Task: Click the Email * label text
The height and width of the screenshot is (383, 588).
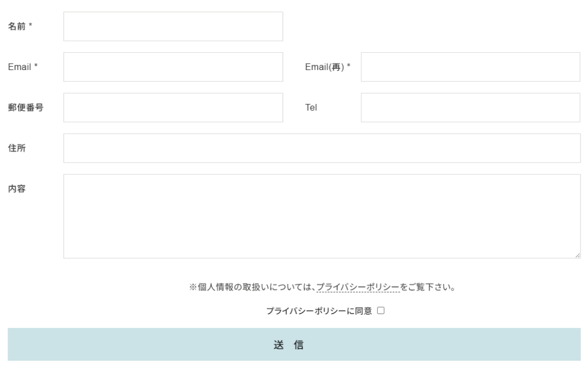Action: coord(22,67)
